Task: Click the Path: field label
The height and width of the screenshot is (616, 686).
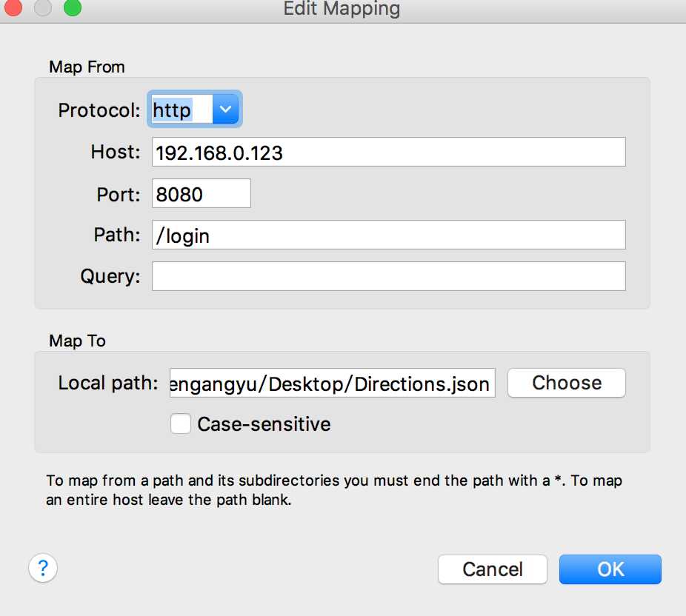Action: (117, 235)
